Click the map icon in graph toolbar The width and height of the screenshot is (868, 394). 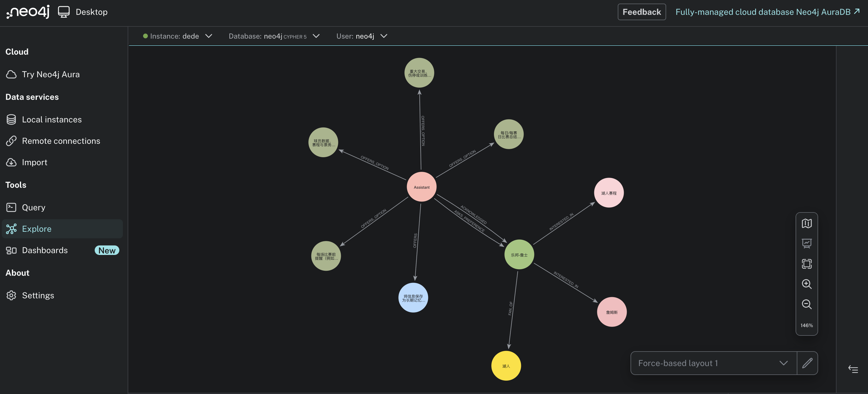(806, 223)
